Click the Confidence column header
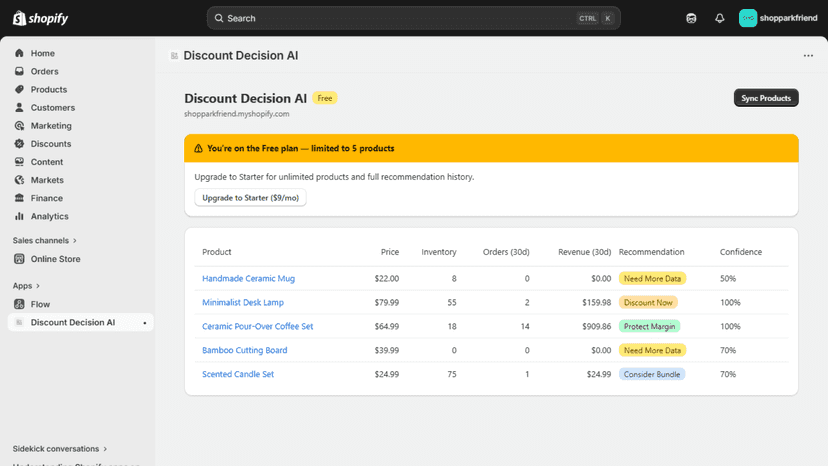 click(x=741, y=252)
